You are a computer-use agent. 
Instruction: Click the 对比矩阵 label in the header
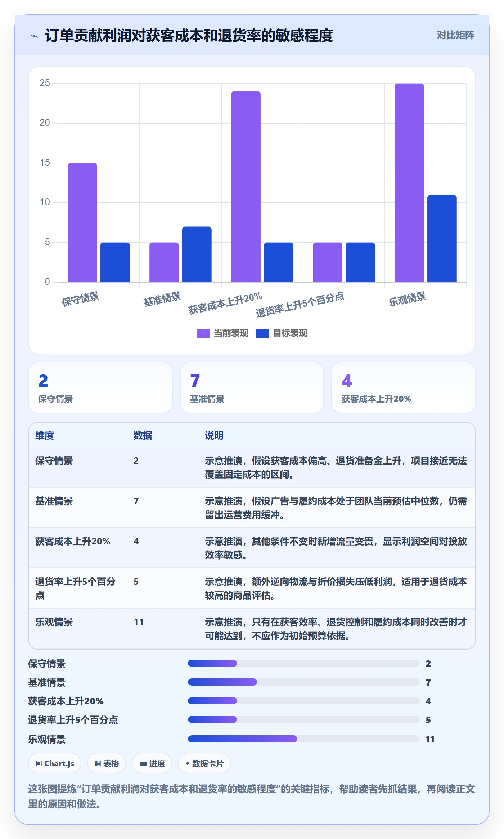[x=455, y=35]
